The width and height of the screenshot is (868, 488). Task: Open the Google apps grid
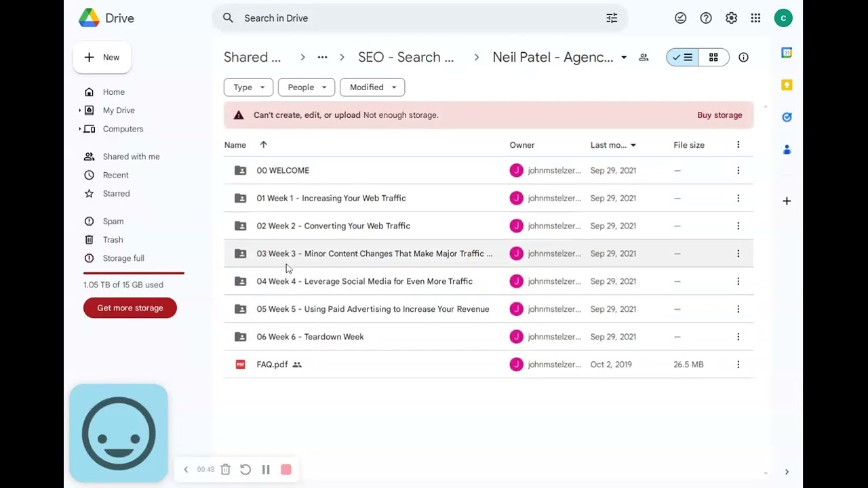click(755, 18)
